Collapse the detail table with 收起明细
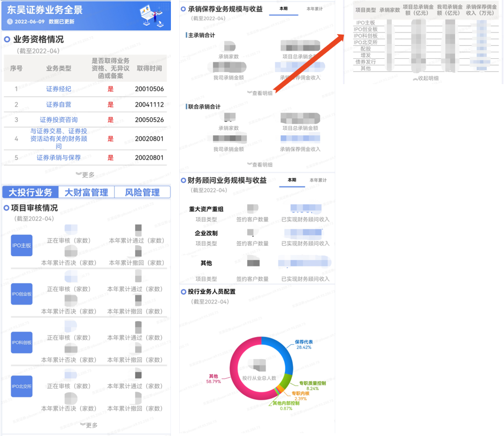Screen dimensions: 504x436 pos(426,78)
